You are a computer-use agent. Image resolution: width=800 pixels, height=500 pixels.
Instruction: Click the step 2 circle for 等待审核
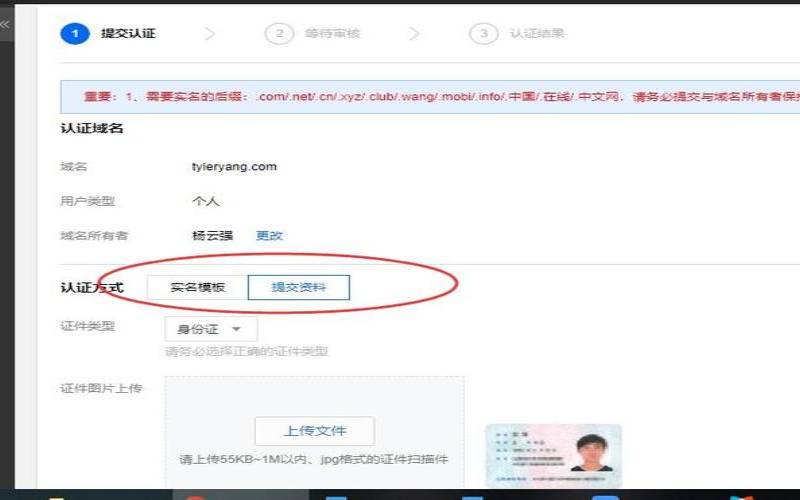pos(279,33)
